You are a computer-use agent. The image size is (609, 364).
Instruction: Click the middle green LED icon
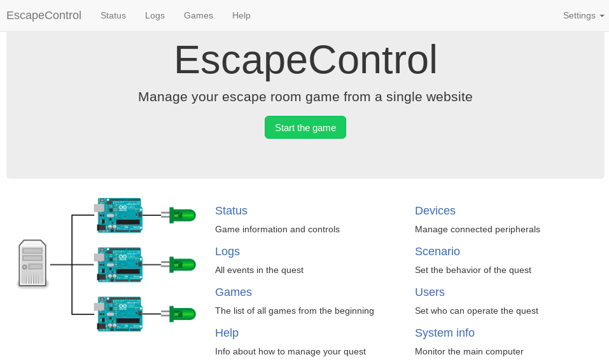click(x=179, y=265)
